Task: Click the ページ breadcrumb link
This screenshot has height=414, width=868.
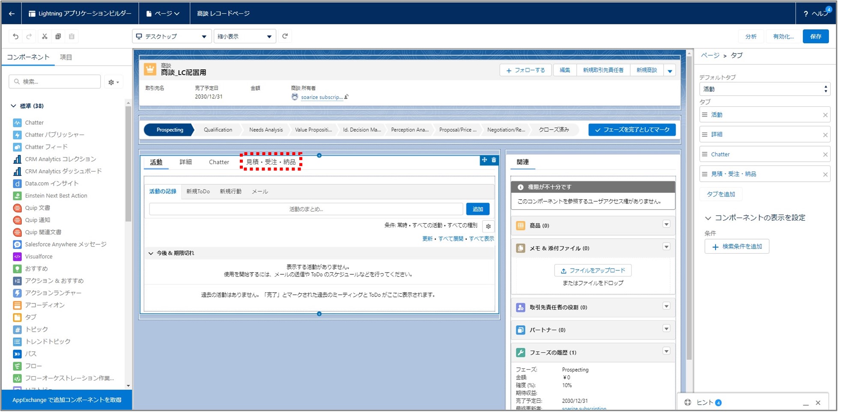Action: pyautogui.click(x=710, y=56)
